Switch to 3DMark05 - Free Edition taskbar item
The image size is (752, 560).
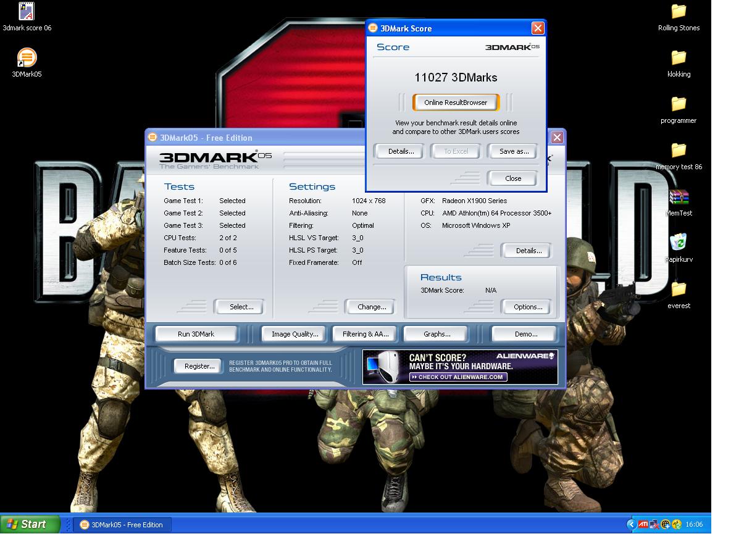[x=122, y=525]
